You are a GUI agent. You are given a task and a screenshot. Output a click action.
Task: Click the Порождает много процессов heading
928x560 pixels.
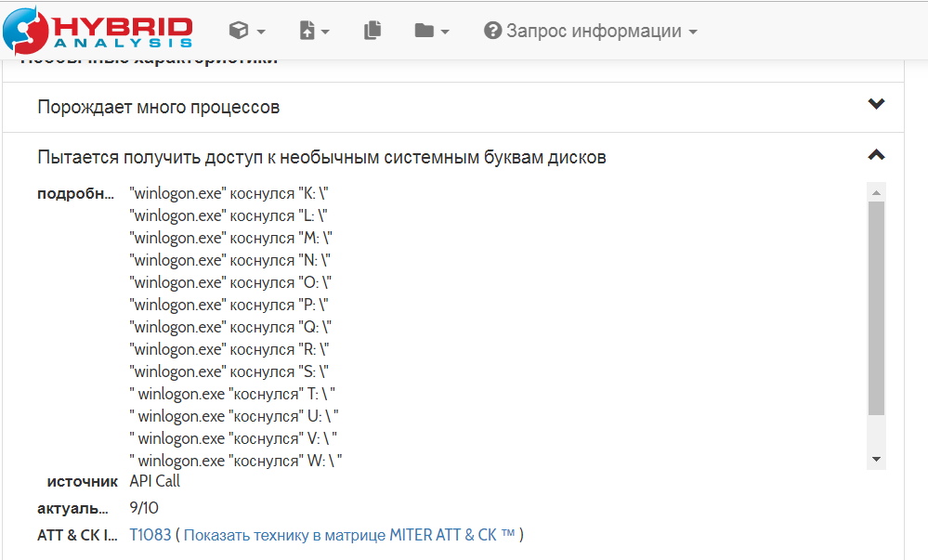[x=159, y=107]
